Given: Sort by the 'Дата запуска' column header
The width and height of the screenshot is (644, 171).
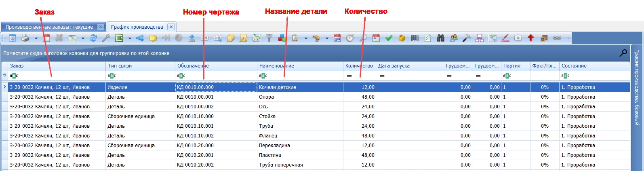Looking at the screenshot, I should click(410, 66).
